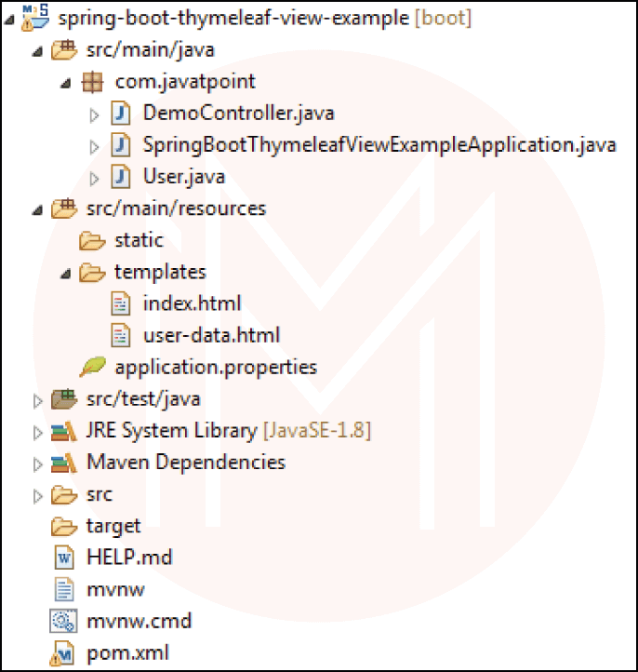Select the static folder
This screenshot has height=672, width=638.
139,240
